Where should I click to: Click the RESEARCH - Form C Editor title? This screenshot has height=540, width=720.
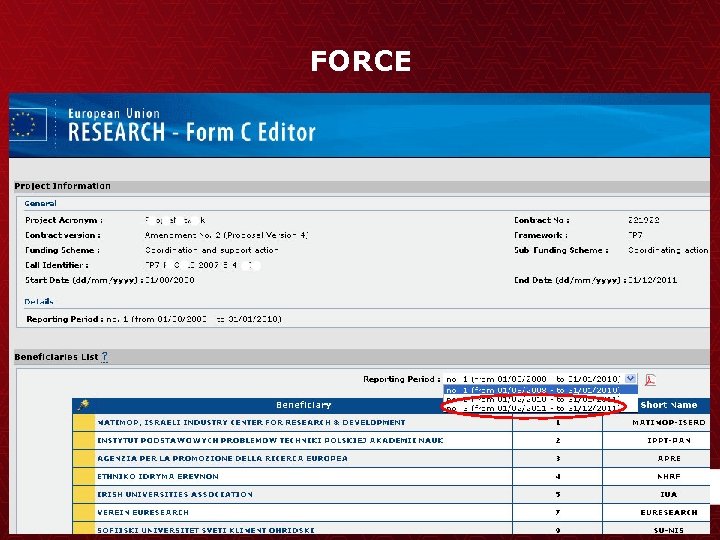click(x=192, y=132)
